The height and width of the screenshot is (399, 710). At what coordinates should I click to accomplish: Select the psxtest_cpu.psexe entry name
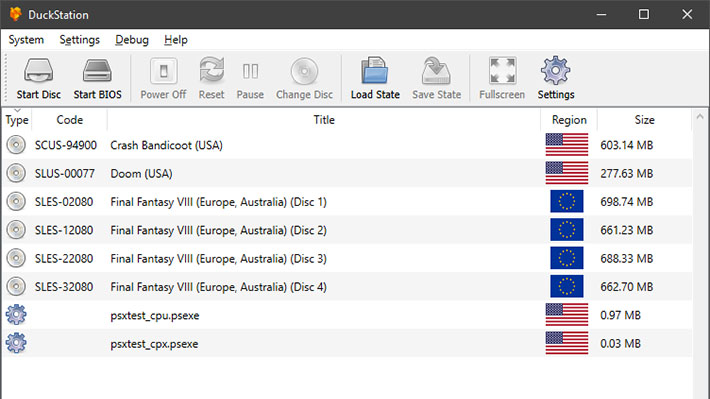click(x=155, y=316)
